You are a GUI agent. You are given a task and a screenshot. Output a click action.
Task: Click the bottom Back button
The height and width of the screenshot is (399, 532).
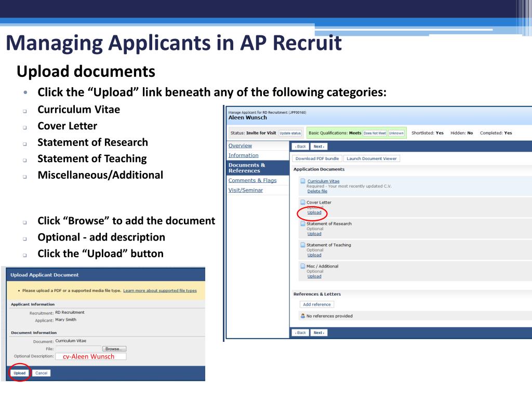300,332
